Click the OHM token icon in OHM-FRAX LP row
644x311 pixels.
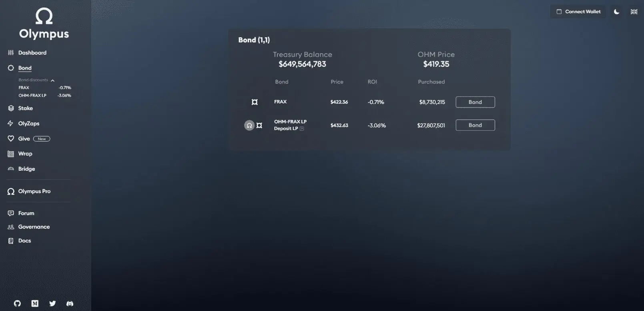pos(249,126)
